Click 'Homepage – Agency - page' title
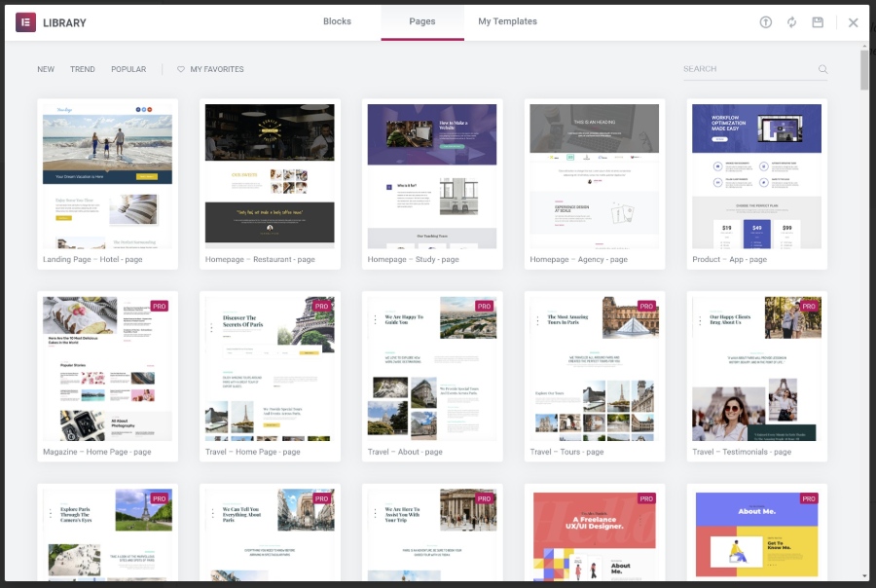Screen dimensions: 876x588 tap(579, 259)
